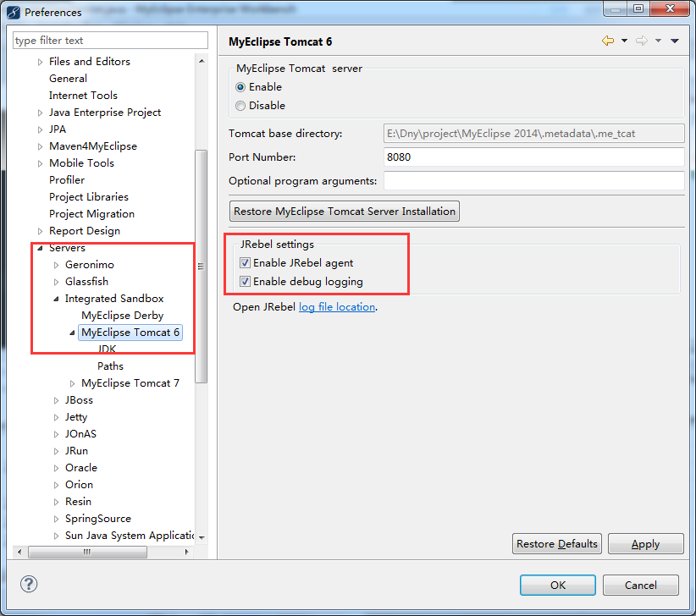Image resolution: width=696 pixels, height=616 pixels.
Task: Select SpringSource tree item
Action: point(98,519)
